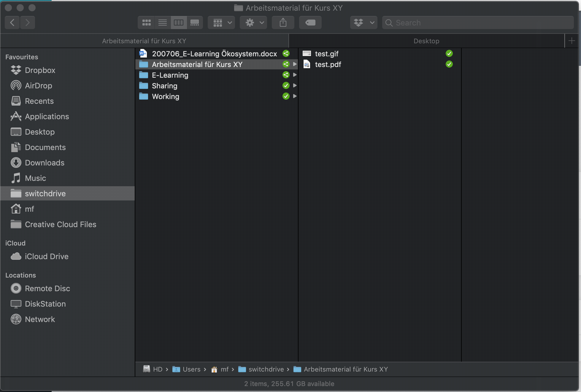Click the Edit Tags toolbar button
The image size is (581, 392).
pyautogui.click(x=310, y=23)
